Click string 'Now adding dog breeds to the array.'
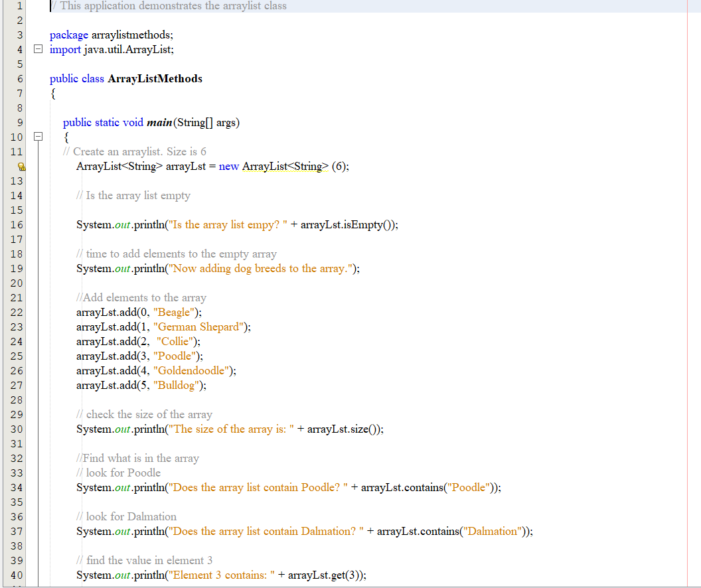 coord(261,269)
